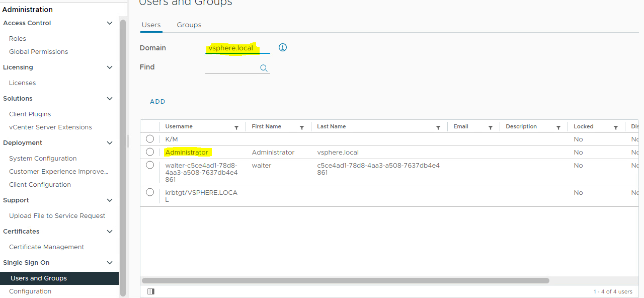
Task: Open Customer Experience Improvement entry
Action: point(59,172)
